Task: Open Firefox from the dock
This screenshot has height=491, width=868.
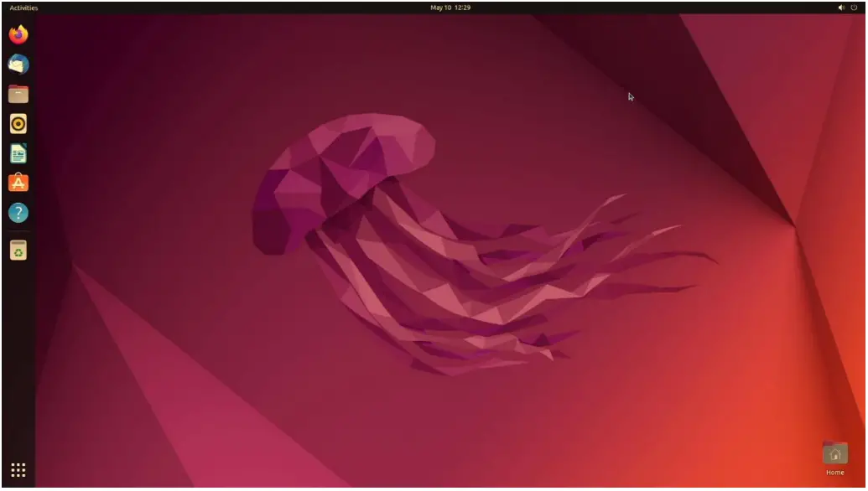Action: (x=18, y=34)
